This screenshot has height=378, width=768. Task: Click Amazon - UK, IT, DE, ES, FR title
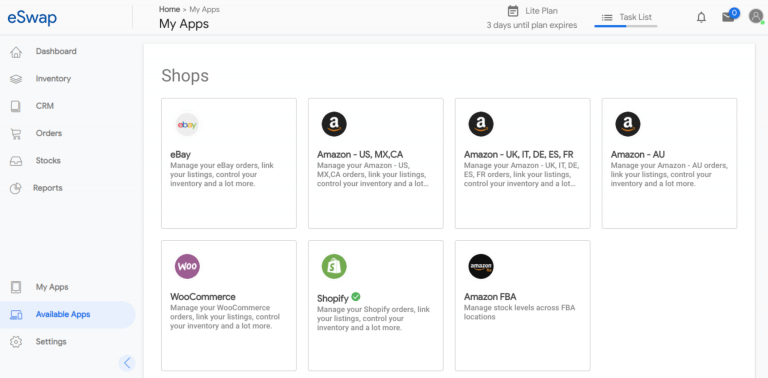pyautogui.click(x=519, y=155)
